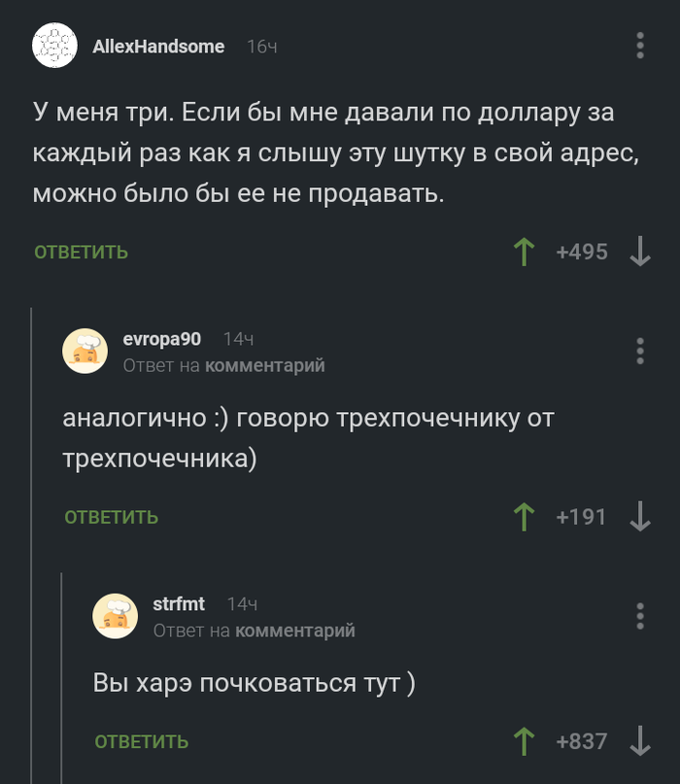The height and width of the screenshot is (784, 680).
Task: Downvote AllexHandsome's comment
Action: click(x=639, y=253)
